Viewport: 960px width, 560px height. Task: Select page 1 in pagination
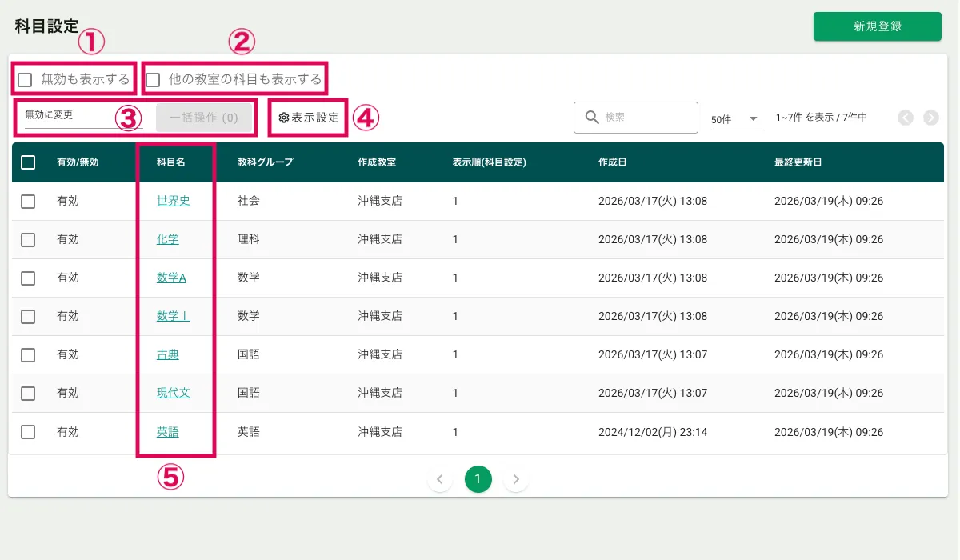(x=478, y=479)
